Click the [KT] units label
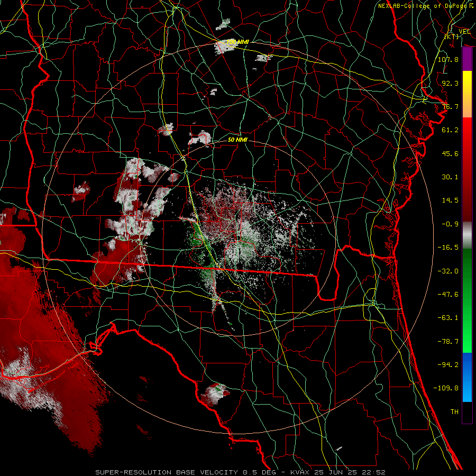The width and height of the screenshot is (476, 476). [x=452, y=36]
